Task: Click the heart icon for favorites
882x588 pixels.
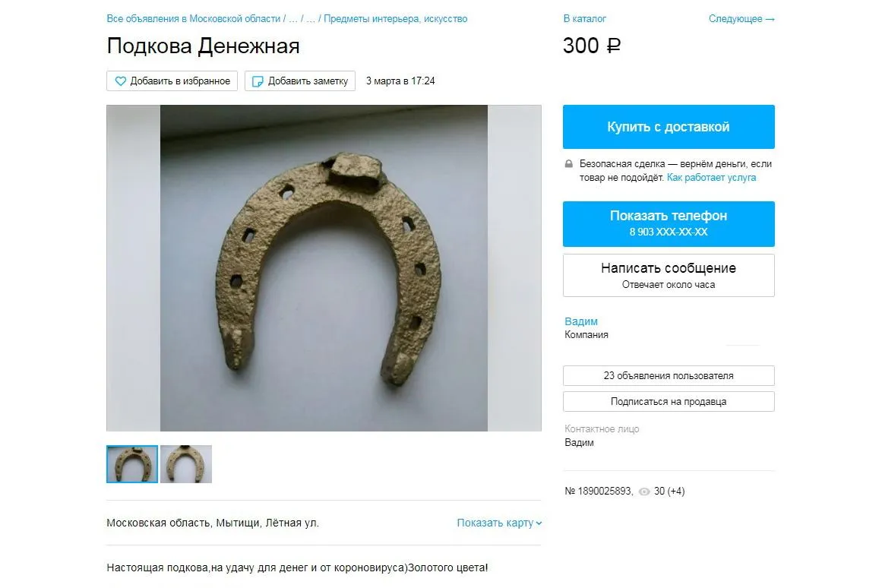Action: pyautogui.click(x=120, y=81)
